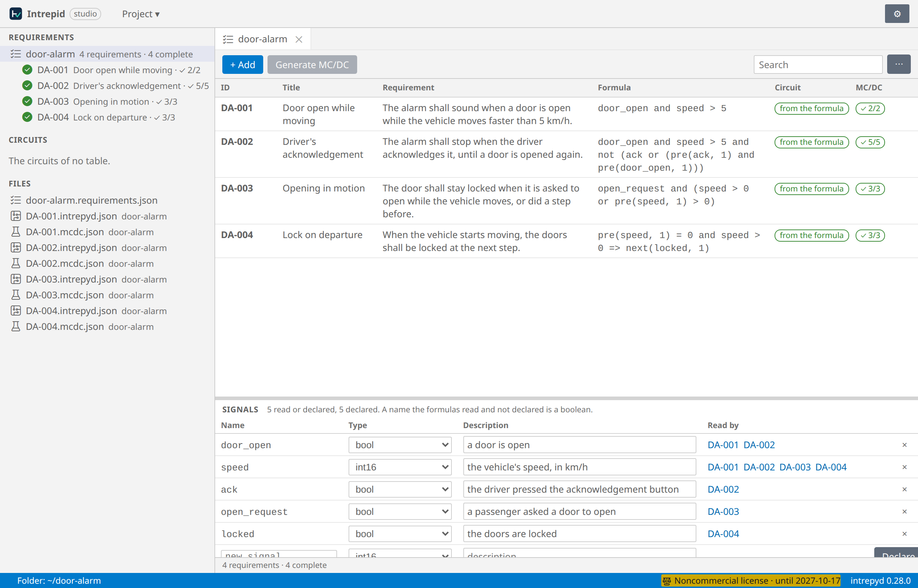Close the door-alarm tab
This screenshot has width=918, height=588.
pyautogui.click(x=299, y=39)
